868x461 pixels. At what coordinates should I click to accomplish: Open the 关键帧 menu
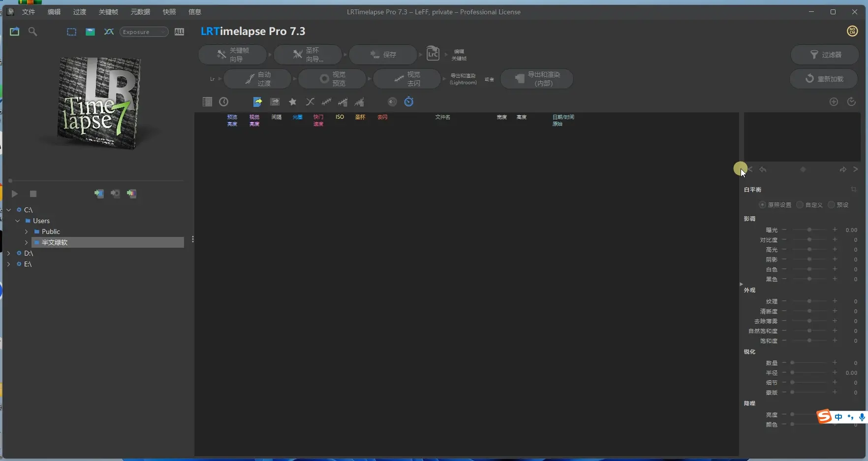click(108, 12)
